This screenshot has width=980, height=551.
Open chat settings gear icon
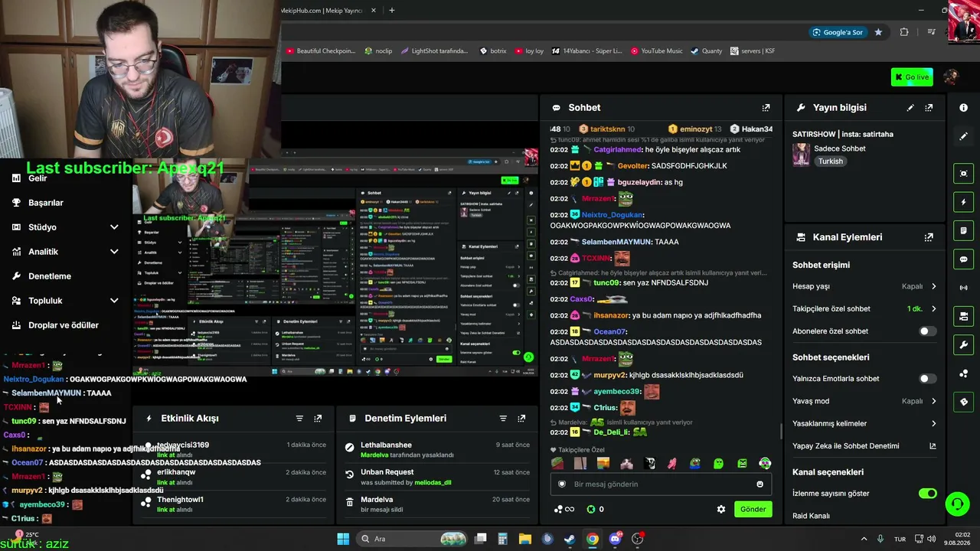point(720,509)
